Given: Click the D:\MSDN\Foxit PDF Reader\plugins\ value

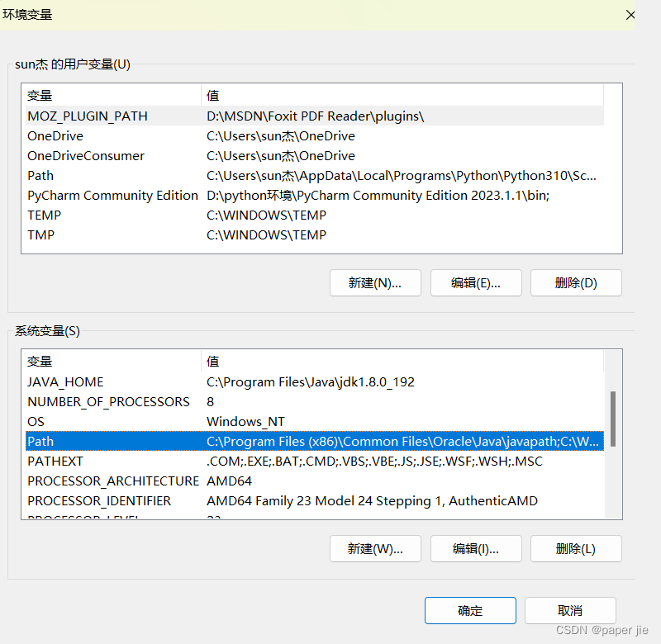Looking at the screenshot, I should coord(315,116).
